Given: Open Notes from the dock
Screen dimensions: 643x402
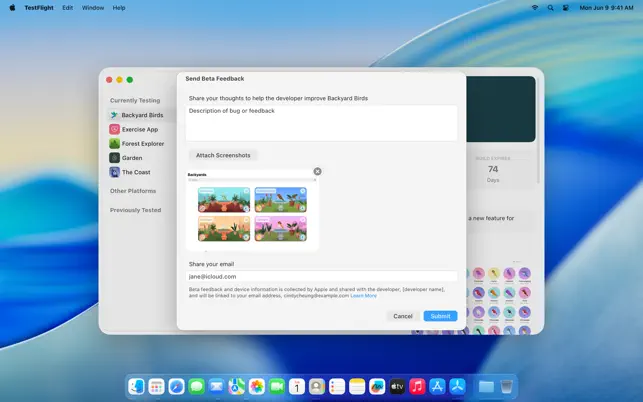Looking at the screenshot, I should click(x=357, y=386).
